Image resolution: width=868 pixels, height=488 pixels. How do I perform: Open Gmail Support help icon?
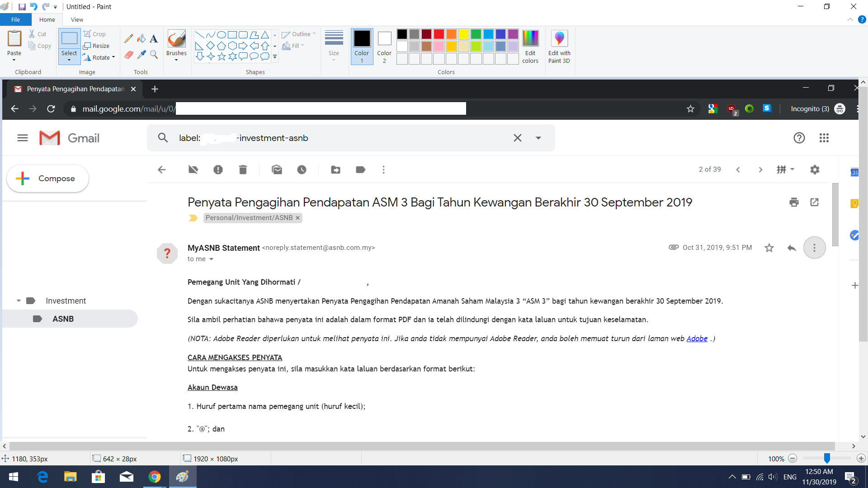coord(799,138)
